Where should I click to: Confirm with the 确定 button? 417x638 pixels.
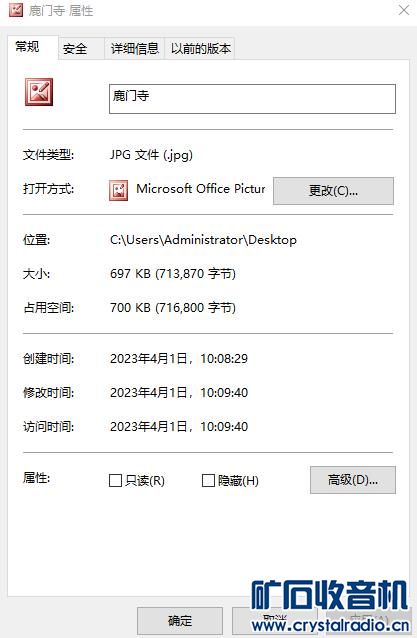[180, 621]
